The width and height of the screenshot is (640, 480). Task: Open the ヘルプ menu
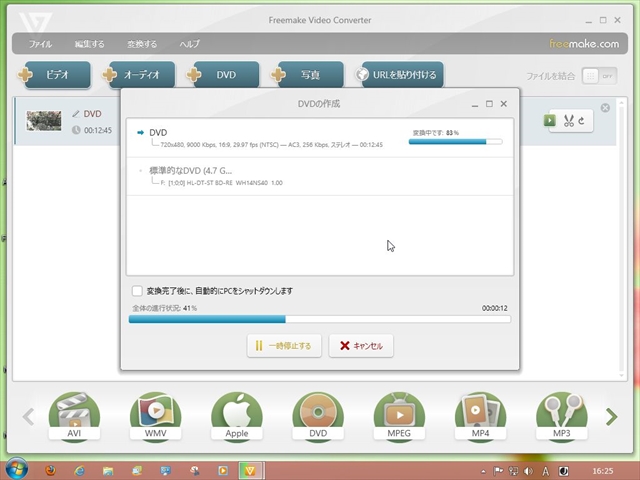click(189, 44)
